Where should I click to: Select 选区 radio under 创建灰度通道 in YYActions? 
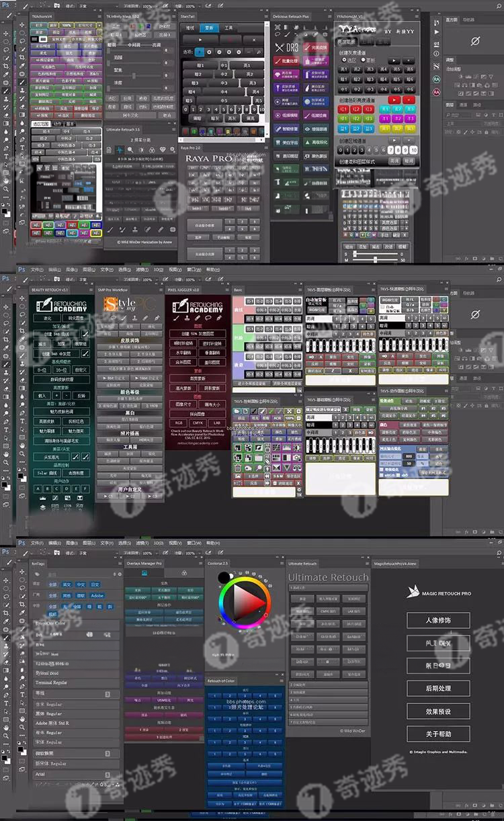point(345,59)
